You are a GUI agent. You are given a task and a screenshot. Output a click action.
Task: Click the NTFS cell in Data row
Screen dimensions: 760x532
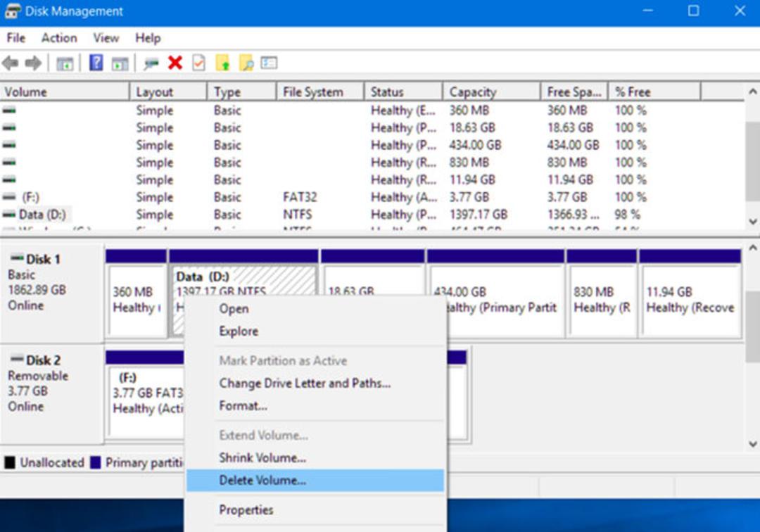[x=298, y=214]
